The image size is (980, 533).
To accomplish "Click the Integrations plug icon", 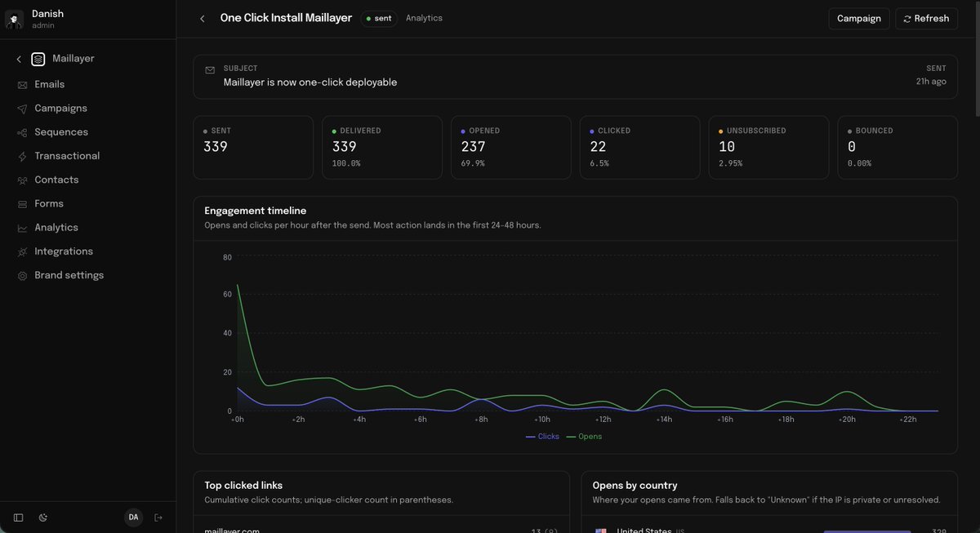I will coord(22,251).
